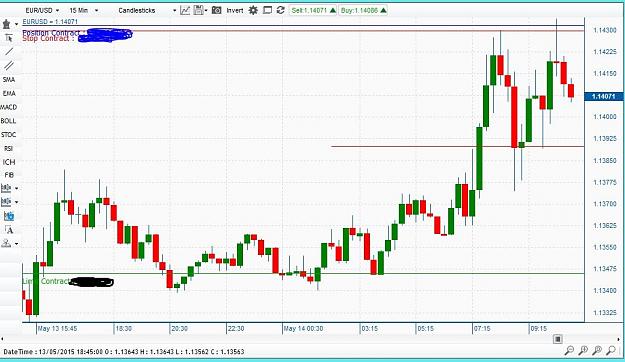Screen dimensions: 625x362
Task: Click the May 13 15:45 time axis label
Action: click(57, 329)
